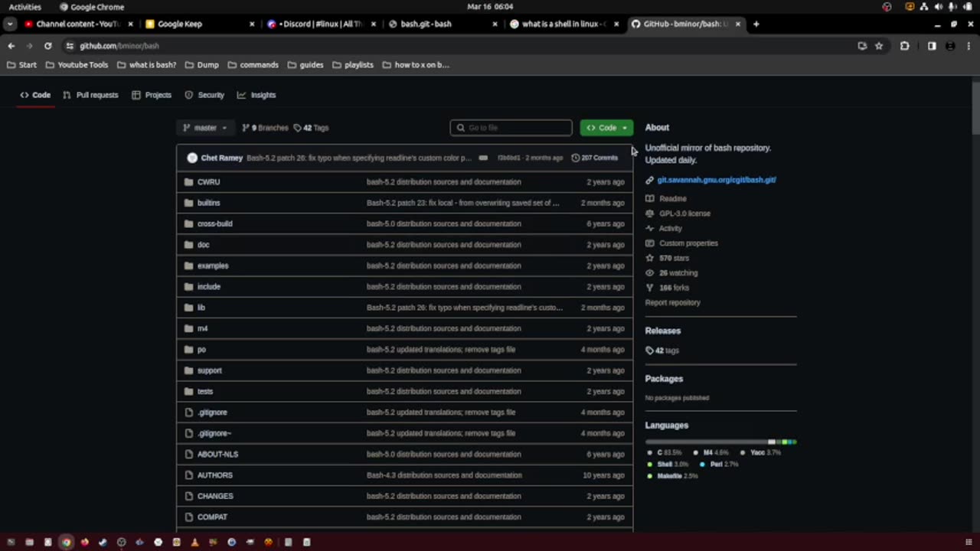Close the bash.git - bash tab

495,24
